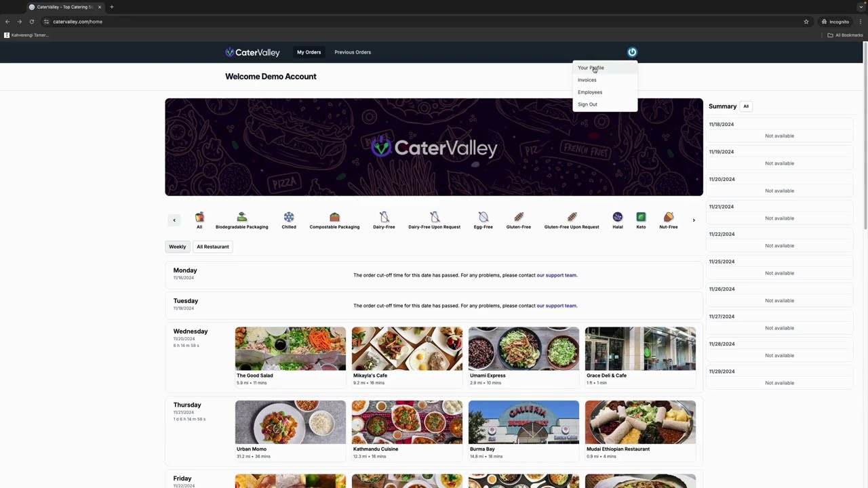Select 11/21/2024 summary entry
This screenshot has width=868, height=488.
coord(779,212)
